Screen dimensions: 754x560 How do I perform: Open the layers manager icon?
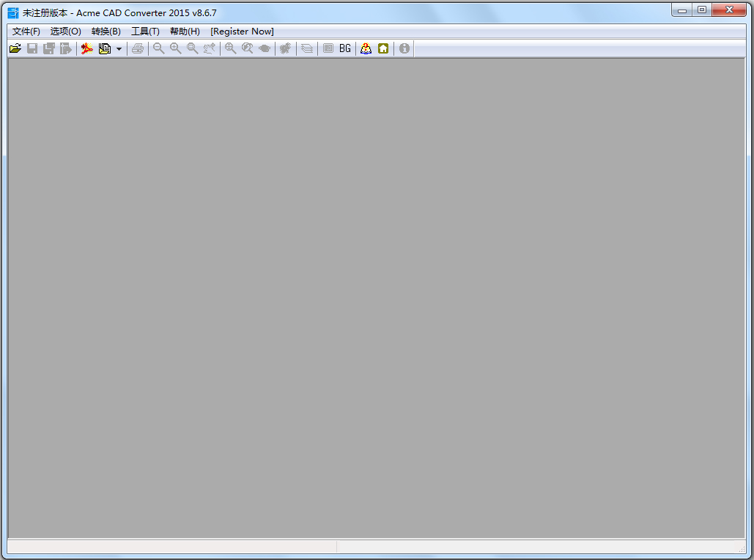pyautogui.click(x=306, y=48)
